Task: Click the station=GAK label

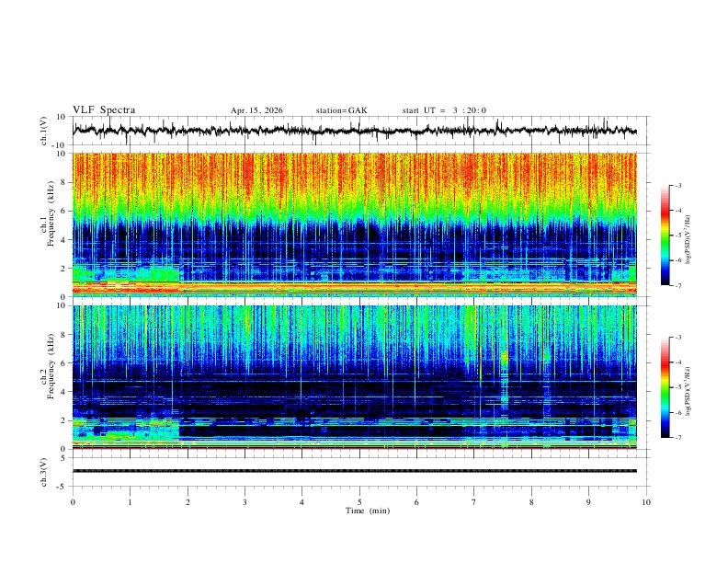Action: (341, 110)
